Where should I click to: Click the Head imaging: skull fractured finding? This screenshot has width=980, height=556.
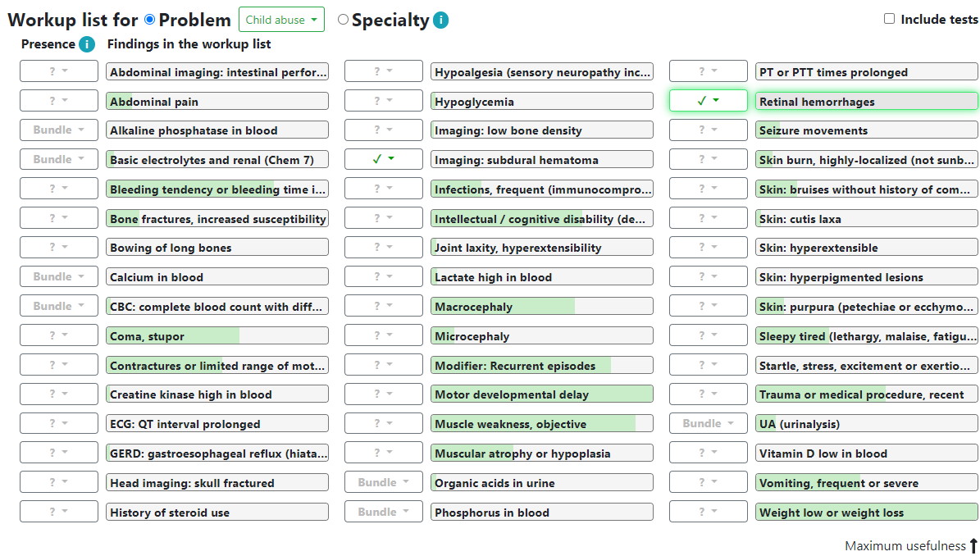click(217, 482)
